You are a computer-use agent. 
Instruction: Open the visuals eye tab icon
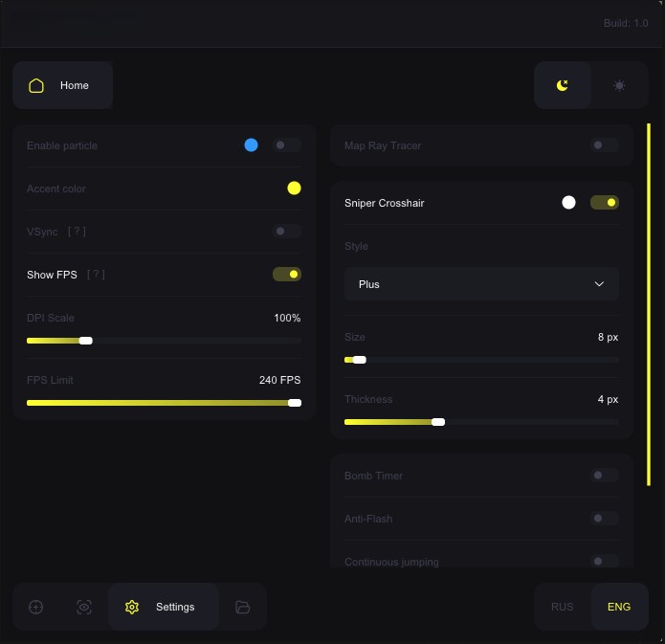pyautogui.click(x=84, y=607)
